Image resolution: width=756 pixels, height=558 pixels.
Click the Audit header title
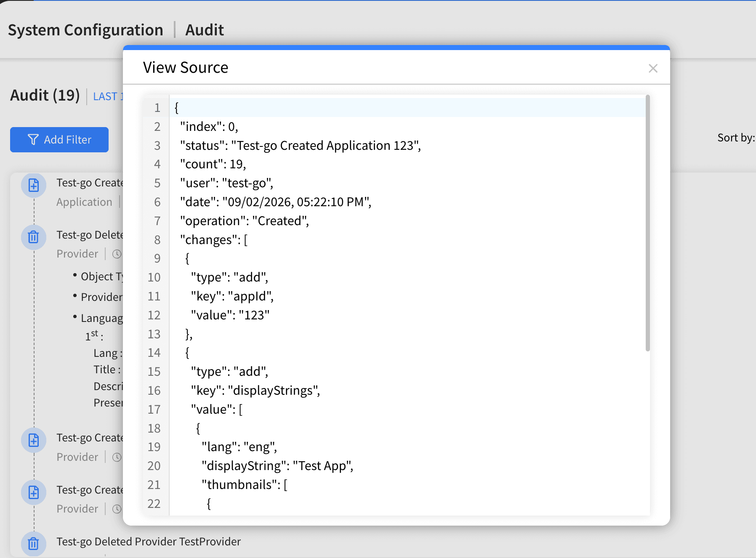[205, 30]
